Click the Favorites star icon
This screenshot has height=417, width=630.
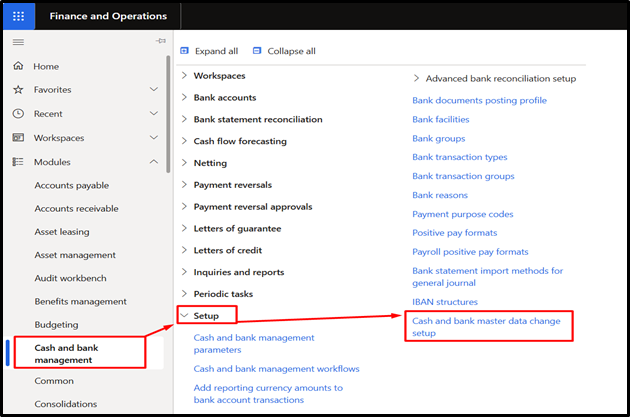[18, 90]
